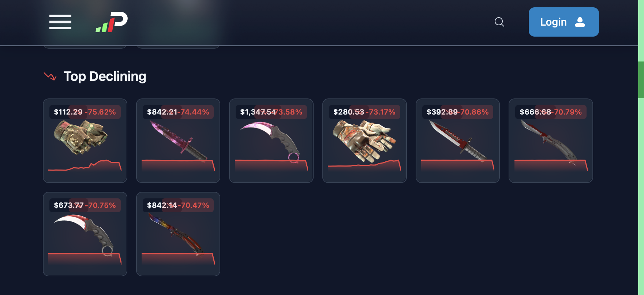
Task: Select the pink karambit card at -73.58%
Action: (271, 141)
